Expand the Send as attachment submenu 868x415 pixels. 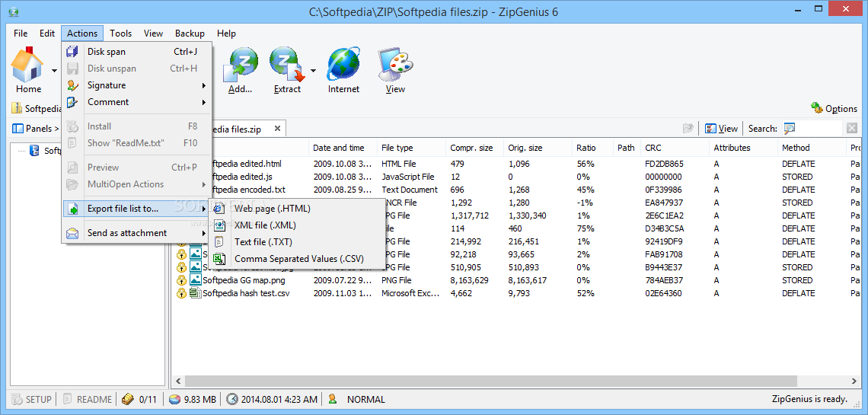click(x=137, y=233)
